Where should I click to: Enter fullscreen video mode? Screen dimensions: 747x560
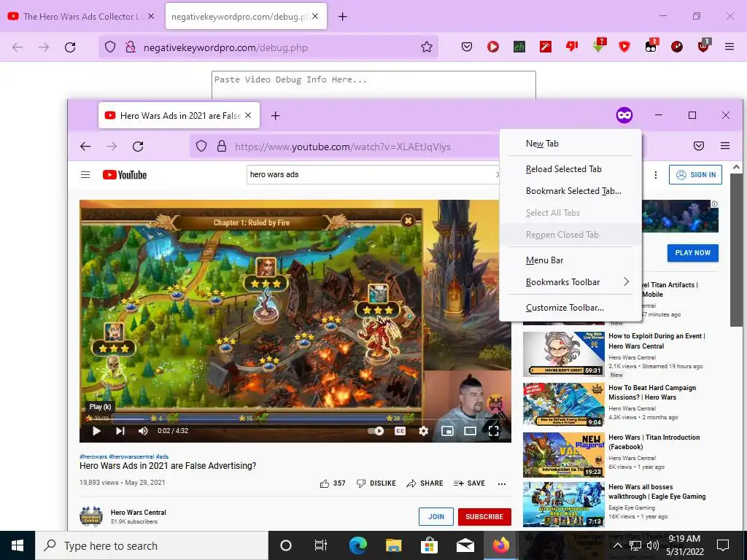(494, 431)
